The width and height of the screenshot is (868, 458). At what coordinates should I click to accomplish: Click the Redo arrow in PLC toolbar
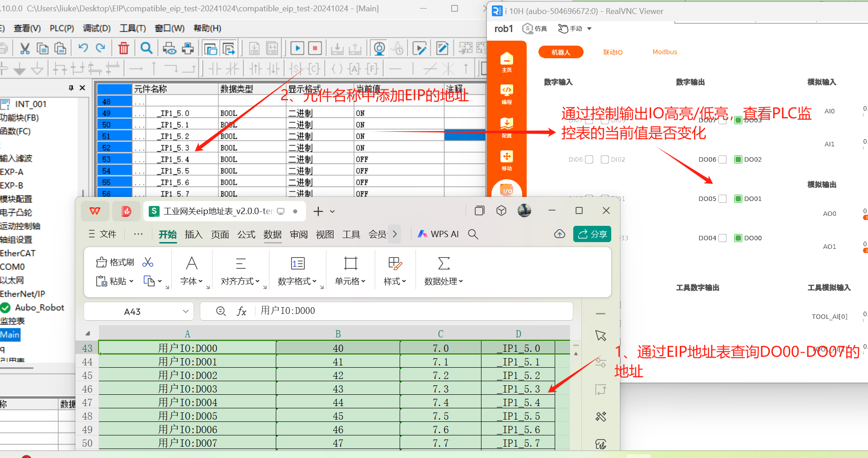click(100, 48)
